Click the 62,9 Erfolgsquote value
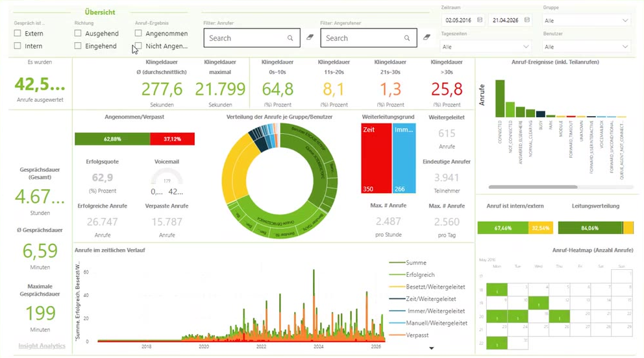 [x=103, y=178]
